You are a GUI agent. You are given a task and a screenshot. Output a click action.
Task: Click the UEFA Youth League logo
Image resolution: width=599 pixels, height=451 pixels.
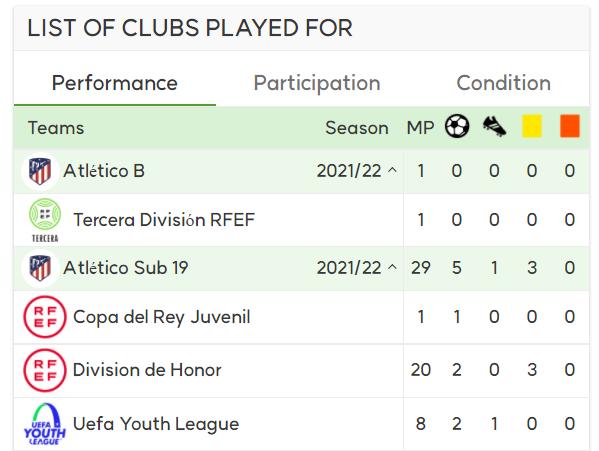pyautogui.click(x=45, y=424)
